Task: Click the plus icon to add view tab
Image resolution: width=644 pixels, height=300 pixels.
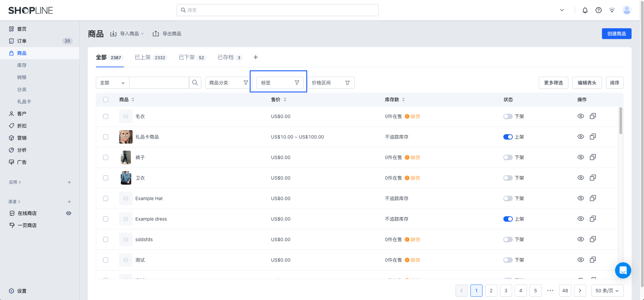Action: pos(256,57)
